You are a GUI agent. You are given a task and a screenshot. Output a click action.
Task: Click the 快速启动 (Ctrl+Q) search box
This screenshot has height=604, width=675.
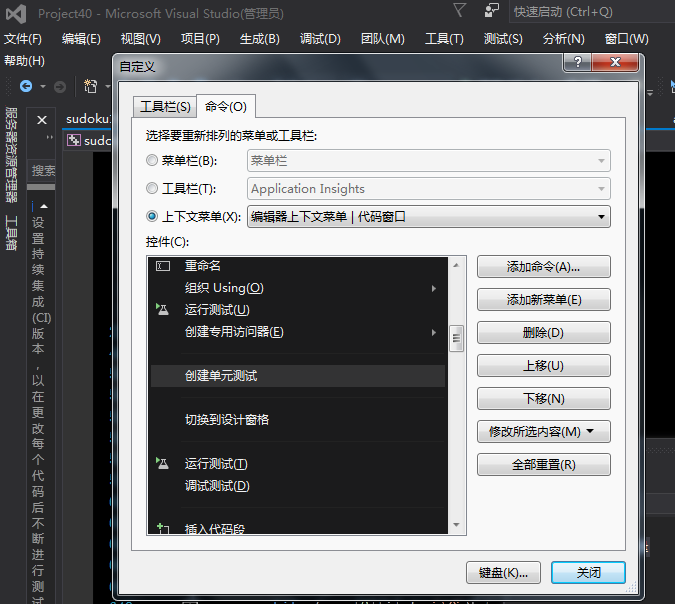tap(591, 12)
